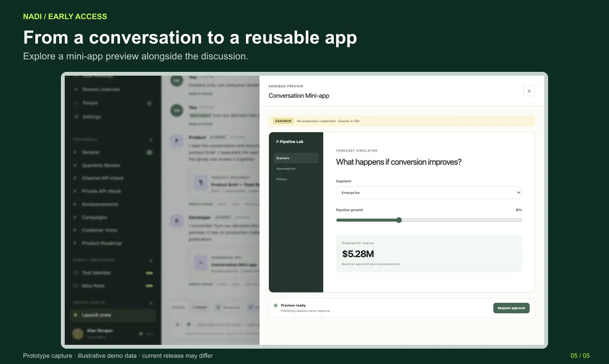Create a group chat with the Group Chats plus icon
This screenshot has width=609, height=364.
pos(151,303)
